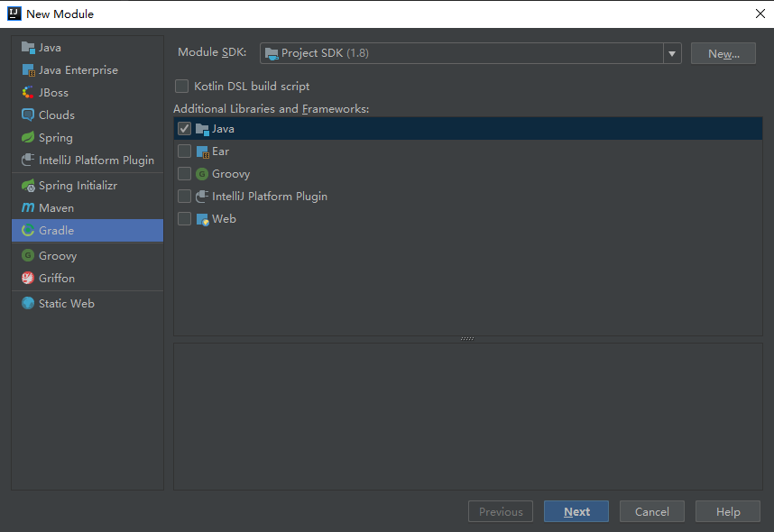Click the Project SDK (1.8) combo box
The height and width of the screenshot is (532, 774).
click(x=470, y=53)
